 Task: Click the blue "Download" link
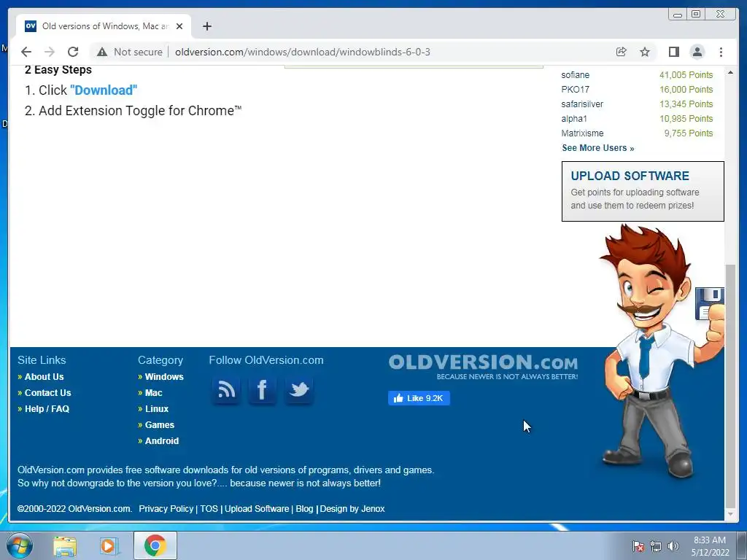point(104,90)
